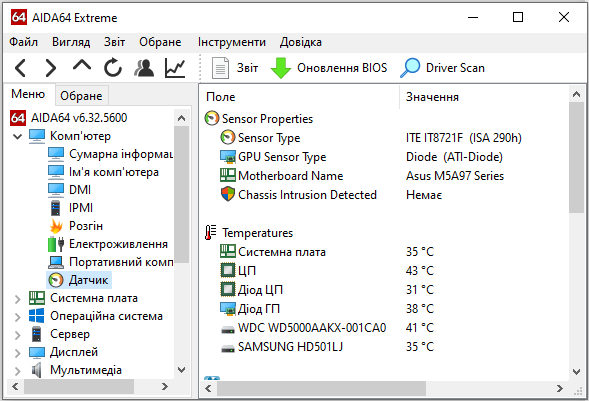The image size is (589, 401).
Task: Expand the Системна плата tree node
Action: click(x=17, y=299)
